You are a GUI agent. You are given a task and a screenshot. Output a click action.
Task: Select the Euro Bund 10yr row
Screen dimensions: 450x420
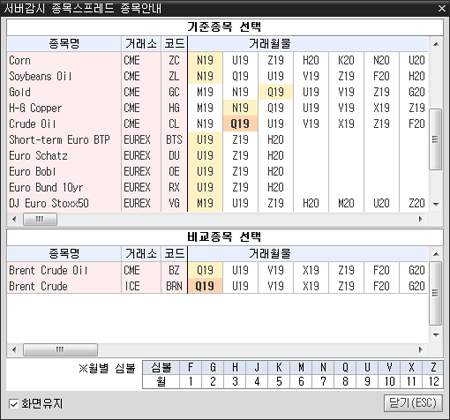pyautogui.click(x=217, y=187)
